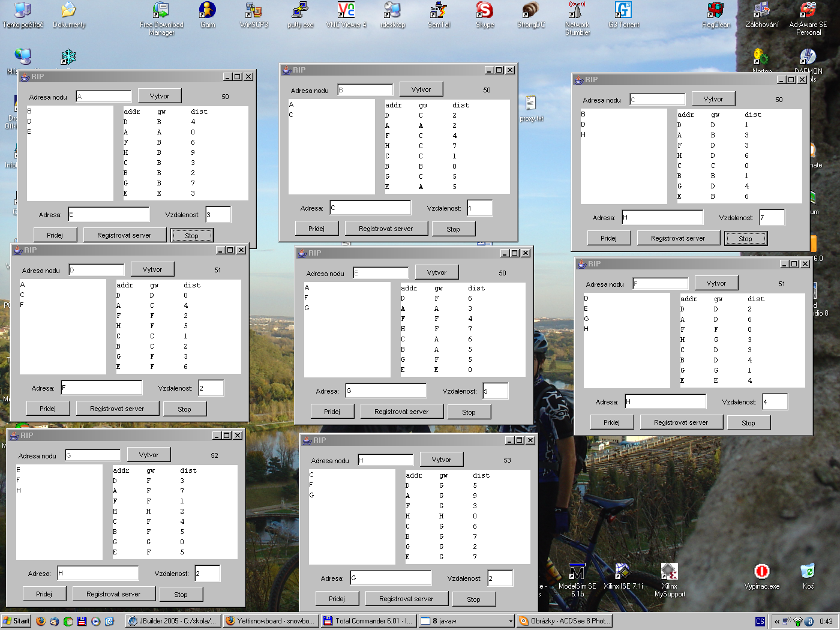Click Firefox icon in quick launch bar
Screen dimensions: 840x630
click(x=41, y=622)
